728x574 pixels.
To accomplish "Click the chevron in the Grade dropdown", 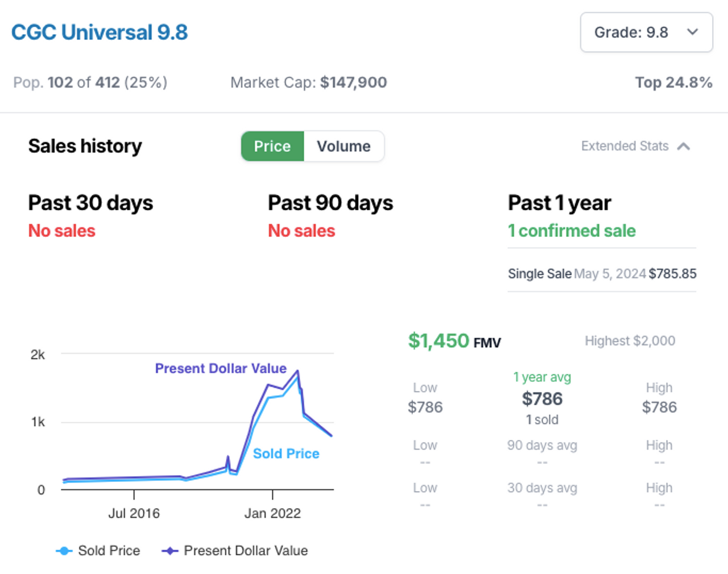I will (x=692, y=32).
